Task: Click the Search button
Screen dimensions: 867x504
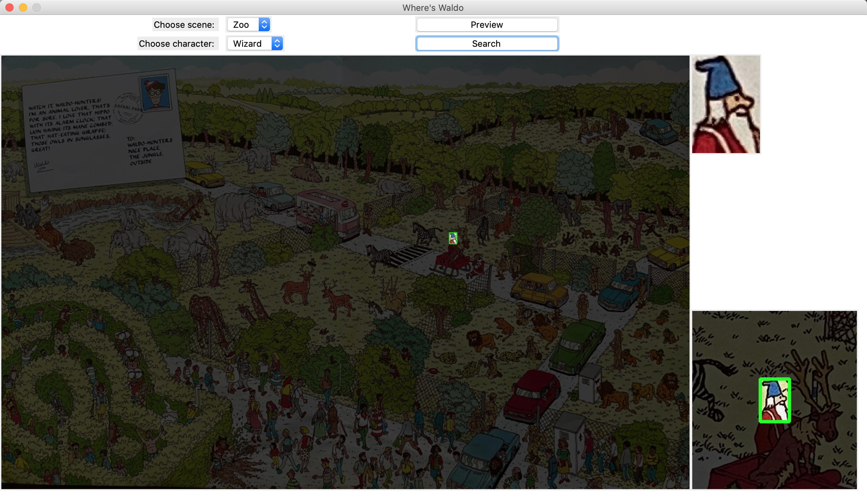Action: pyautogui.click(x=486, y=44)
